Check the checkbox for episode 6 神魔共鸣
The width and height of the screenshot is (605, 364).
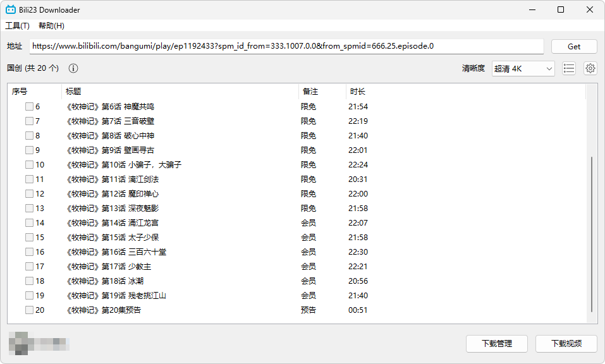[29, 106]
